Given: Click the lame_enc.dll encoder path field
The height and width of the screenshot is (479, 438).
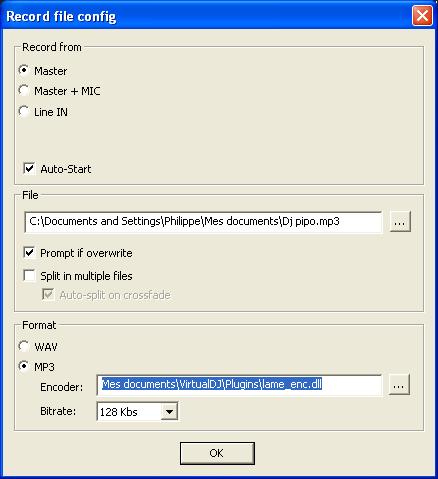Looking at the screenshot, I should click(x=239, y=385).
